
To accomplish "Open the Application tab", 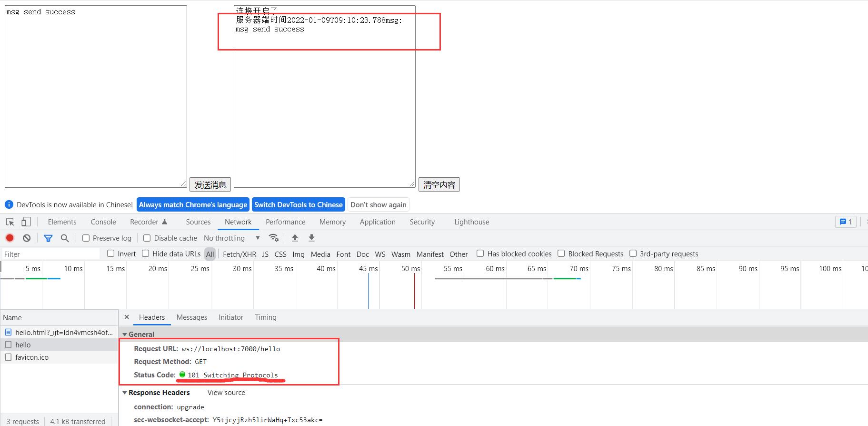I will [378, 222].
